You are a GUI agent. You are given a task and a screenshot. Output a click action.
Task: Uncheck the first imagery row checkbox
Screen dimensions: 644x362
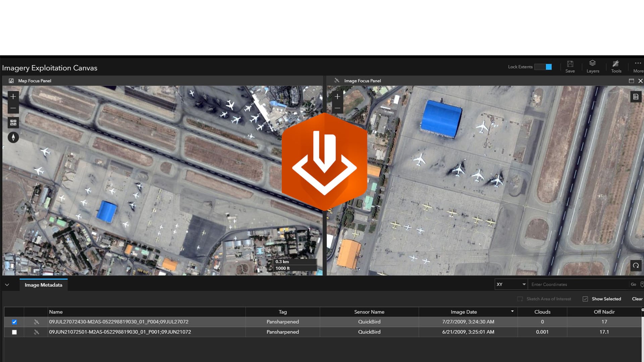(x=14, y=322)
